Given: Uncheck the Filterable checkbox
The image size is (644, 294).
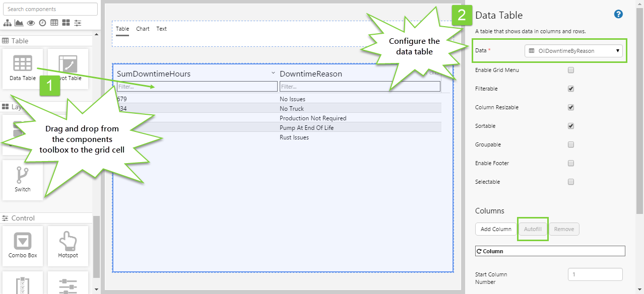Looking at the screenshot, I should (571, 89).
